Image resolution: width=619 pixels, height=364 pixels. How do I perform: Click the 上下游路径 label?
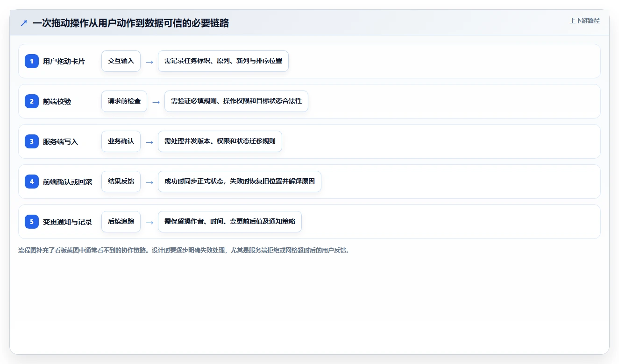point(584,21)
